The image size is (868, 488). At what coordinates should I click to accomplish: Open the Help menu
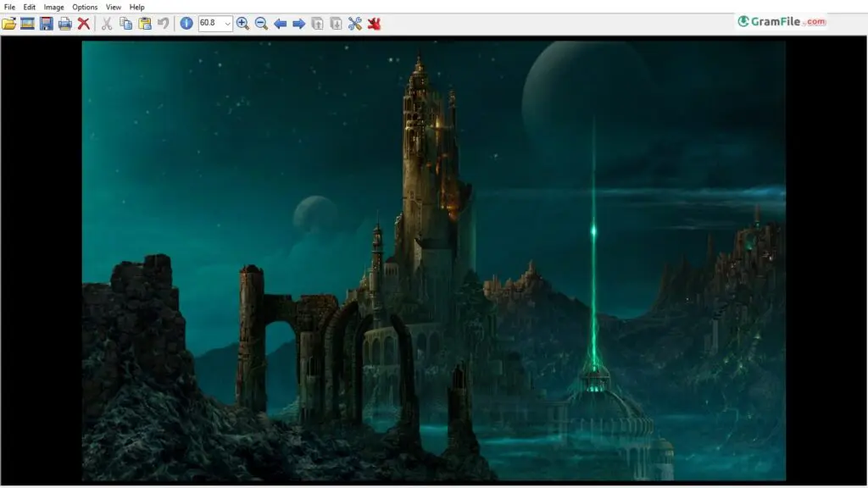(x=136, y=7)
